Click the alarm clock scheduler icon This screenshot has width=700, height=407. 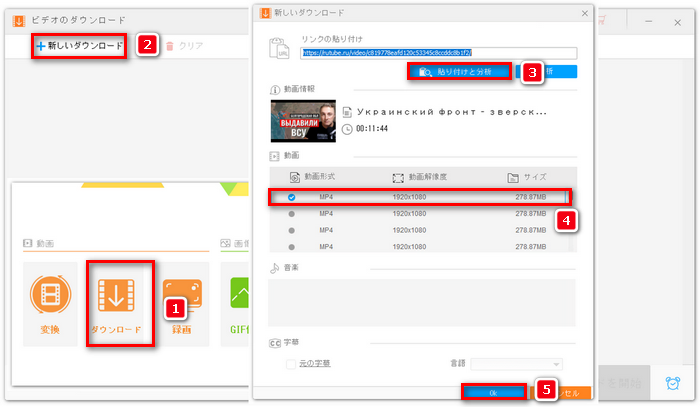pyautogui.click(x=672, y=383)
